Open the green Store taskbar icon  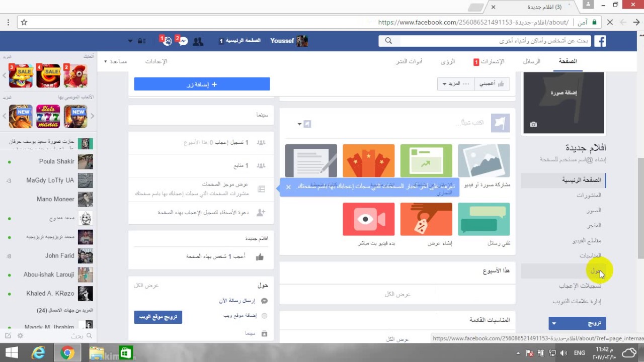[125, 353]
